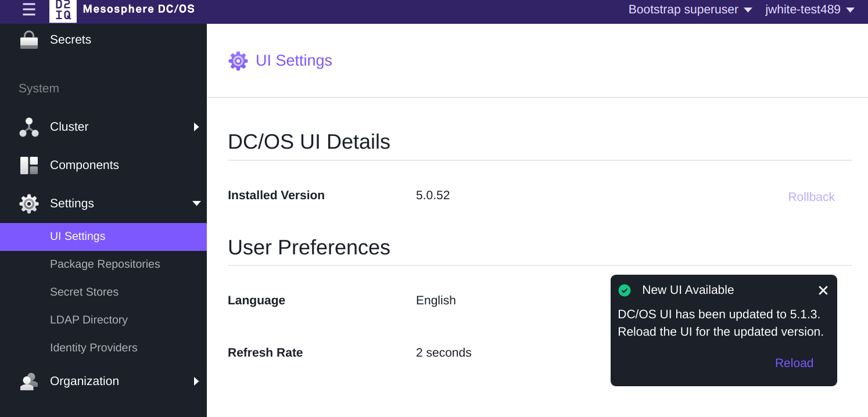868x417 pixels.
Task: Click the Secrets lock icon
Action: coord(29,40)
